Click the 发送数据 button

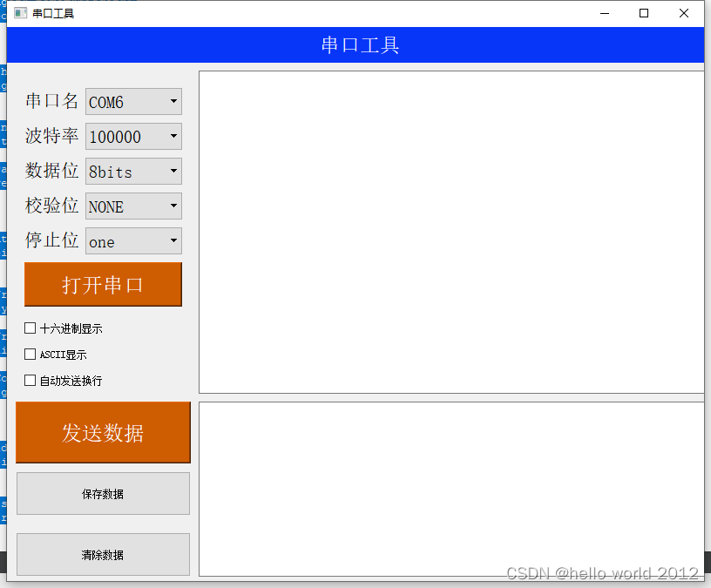pyautogui.click(x=103, y=432)
